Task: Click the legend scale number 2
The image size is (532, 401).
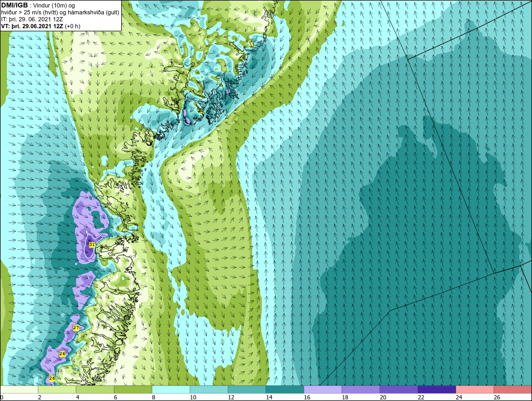Action: pos(40,397)
